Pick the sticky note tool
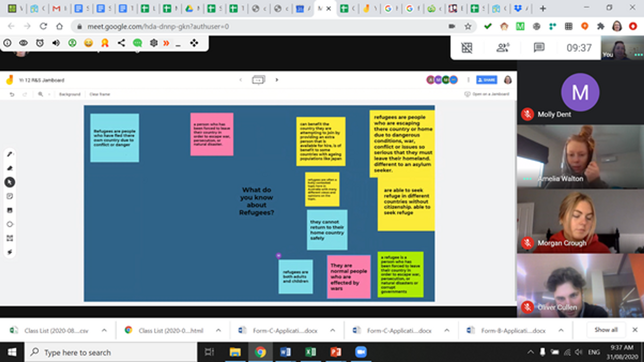The image size is (644, 362). 10,196
